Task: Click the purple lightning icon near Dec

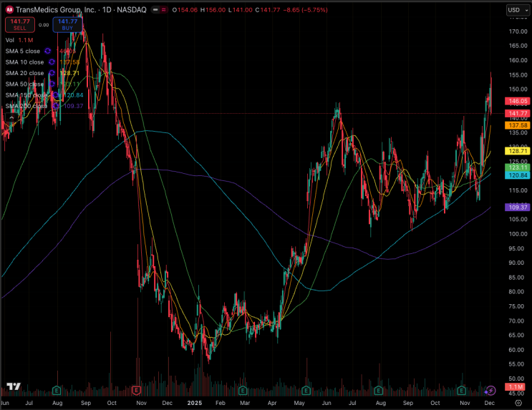Action: click(x=490, y=391)
